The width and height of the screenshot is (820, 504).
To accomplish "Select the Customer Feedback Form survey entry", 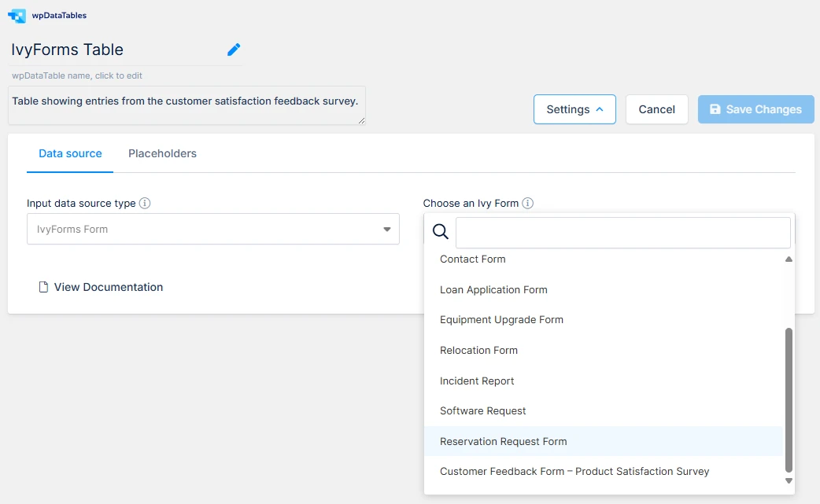I will [x=574, y=471].
